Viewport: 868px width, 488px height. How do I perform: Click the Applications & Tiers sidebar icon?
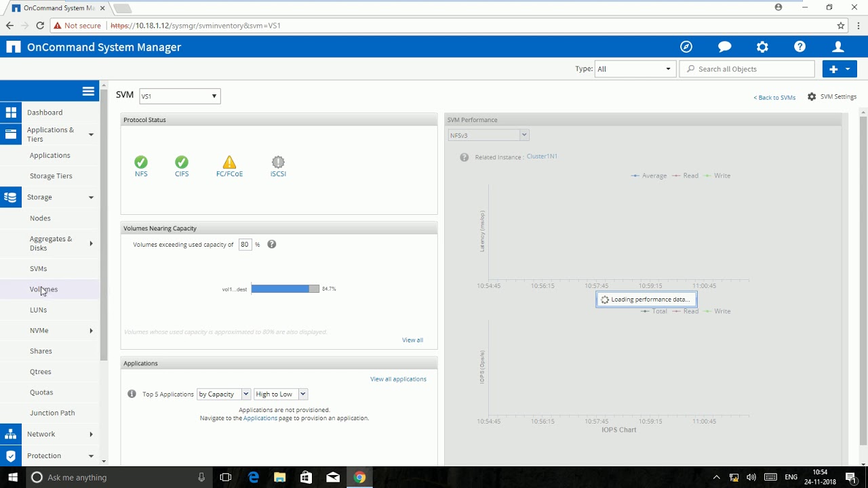[11, 134]
